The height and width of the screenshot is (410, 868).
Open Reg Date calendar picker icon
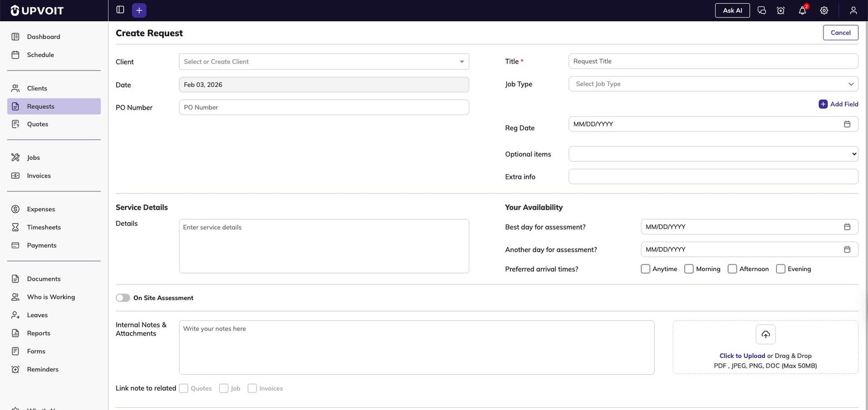coord(847,124)
